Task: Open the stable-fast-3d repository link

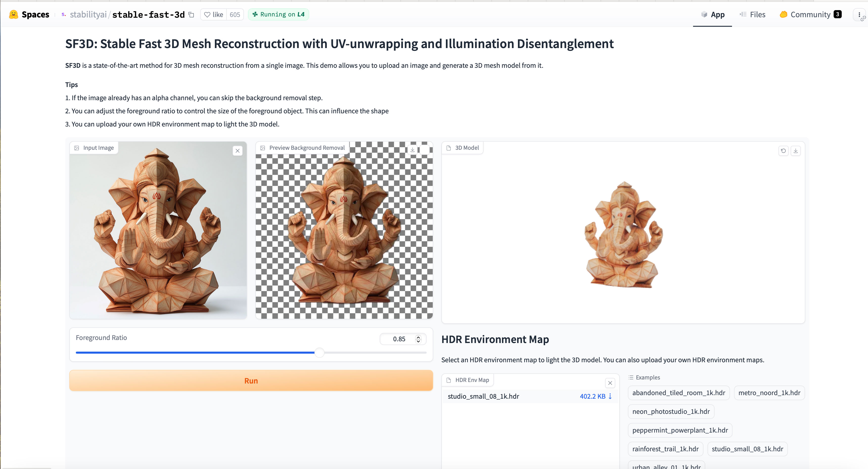Action: pos(148,14)
